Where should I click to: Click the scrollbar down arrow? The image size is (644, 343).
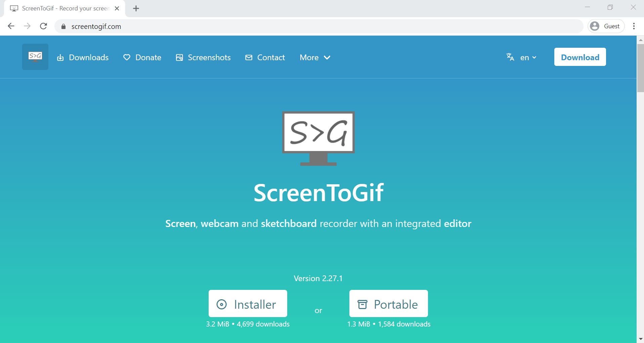(x=640, y=339)
